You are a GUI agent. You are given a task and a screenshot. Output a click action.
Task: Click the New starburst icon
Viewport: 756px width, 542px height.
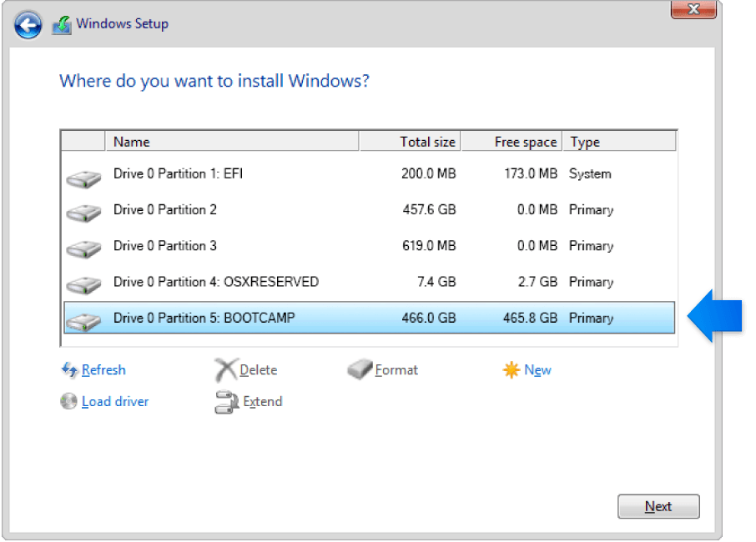point(511,370)
